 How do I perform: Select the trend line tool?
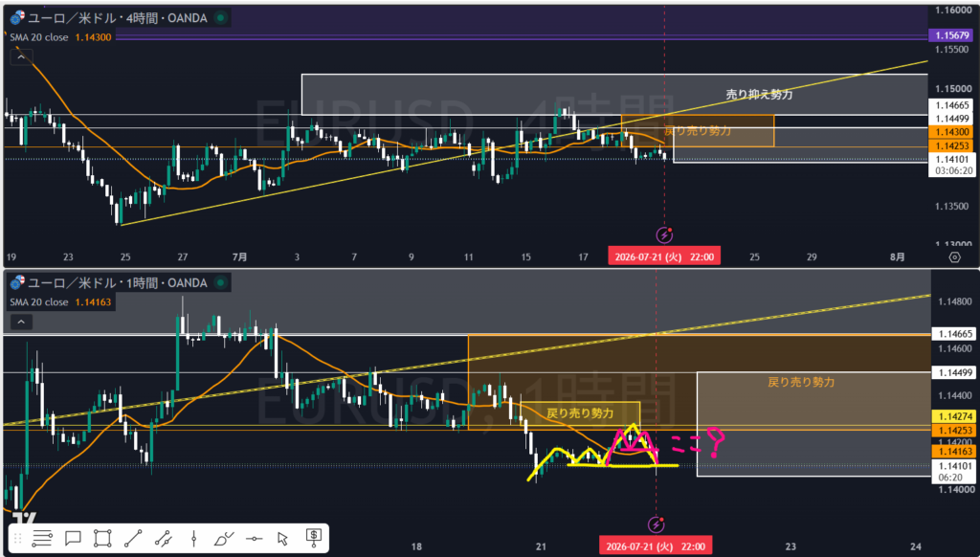132,538
